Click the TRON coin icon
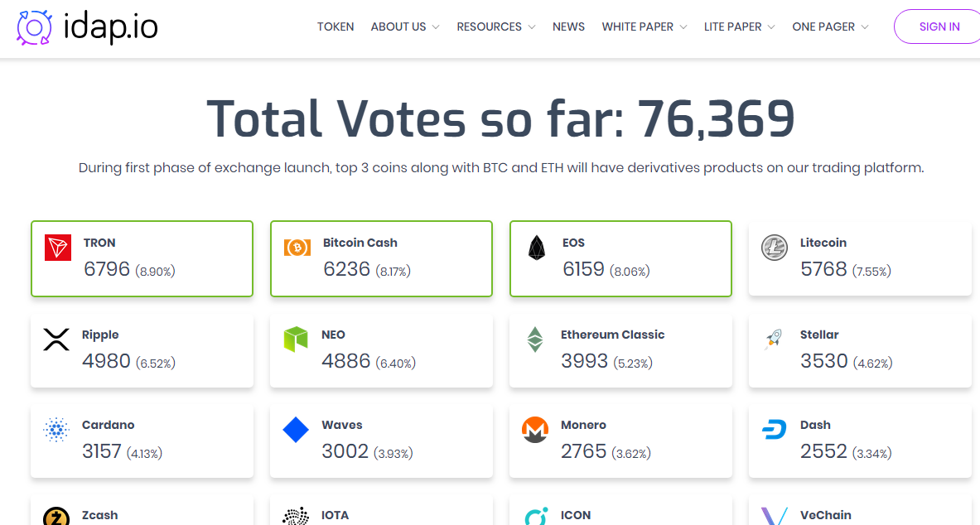The height and width of the screenshot is (525, 980). pyautogui.click(x=58, y=248)
